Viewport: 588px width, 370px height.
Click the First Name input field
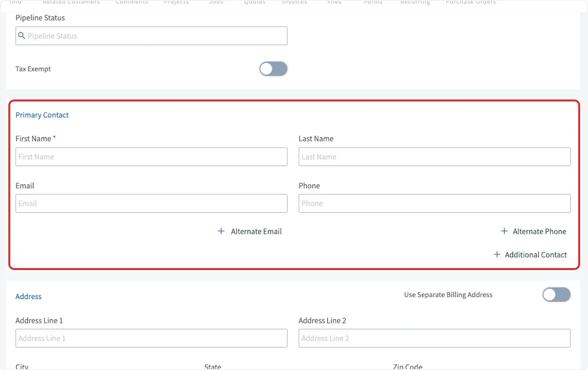151,157
